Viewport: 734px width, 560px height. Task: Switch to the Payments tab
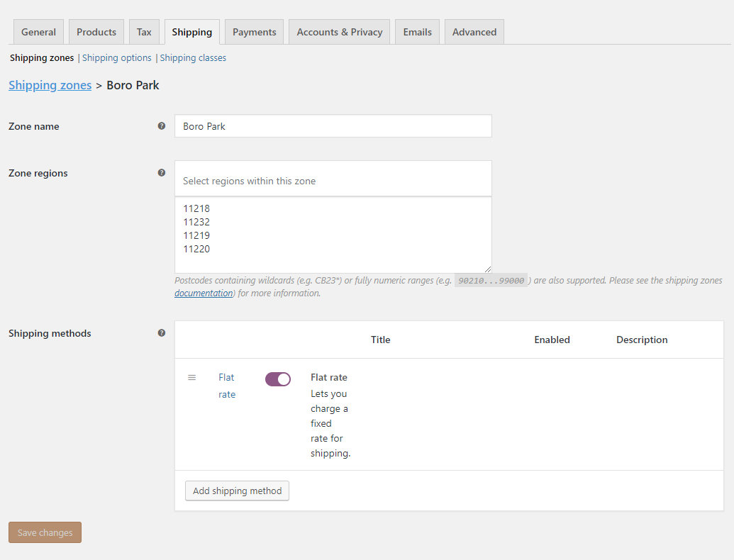click(x=253, y=31)
